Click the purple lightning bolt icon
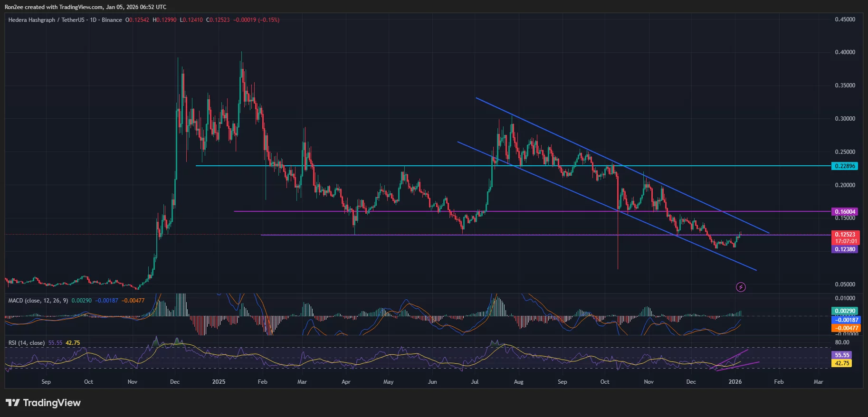The height and width of the screenshot is (417, 868). tap(741, 287)
